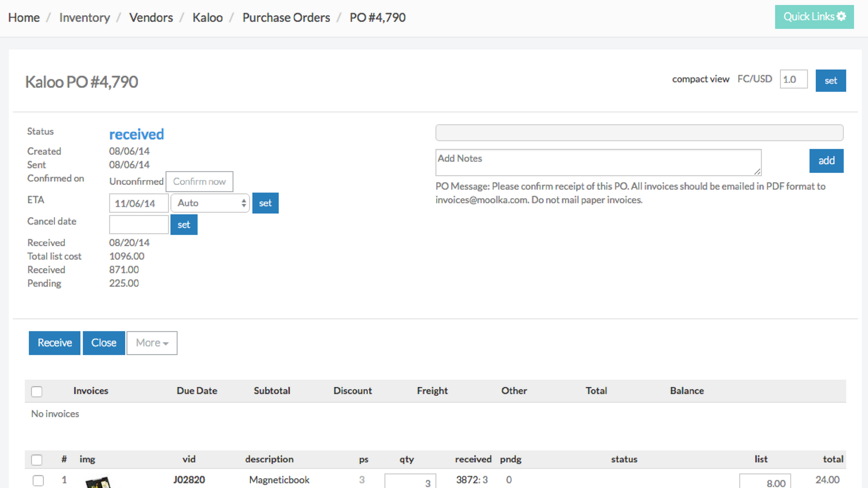868x488 pixels.
Task: Click add button next to notes
Action: 826,161
